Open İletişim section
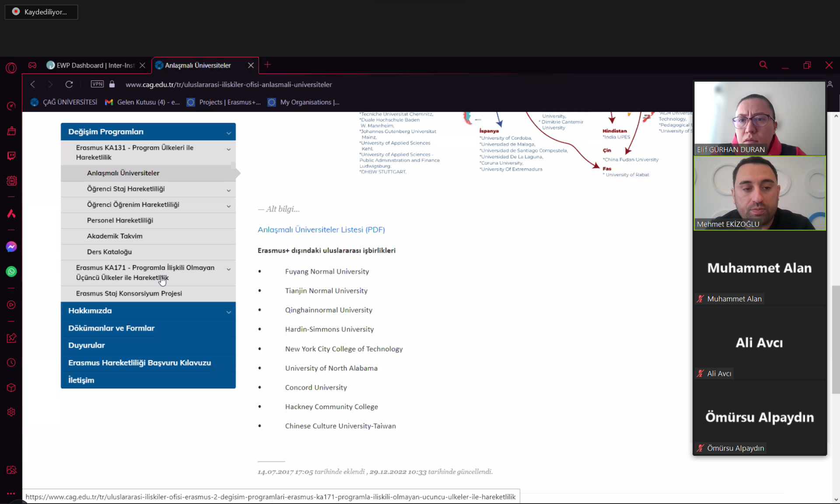The height and width of the screenshot is (504, 840). tap(148, 380)
